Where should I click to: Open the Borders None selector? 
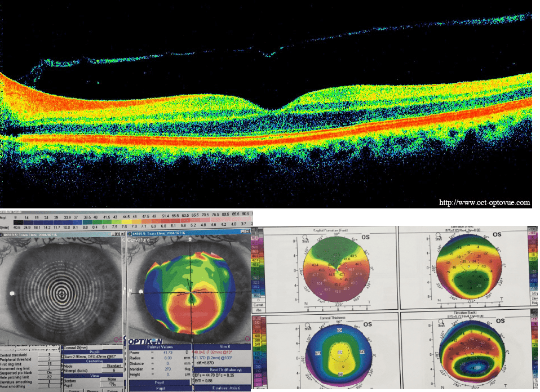[112, 379]
